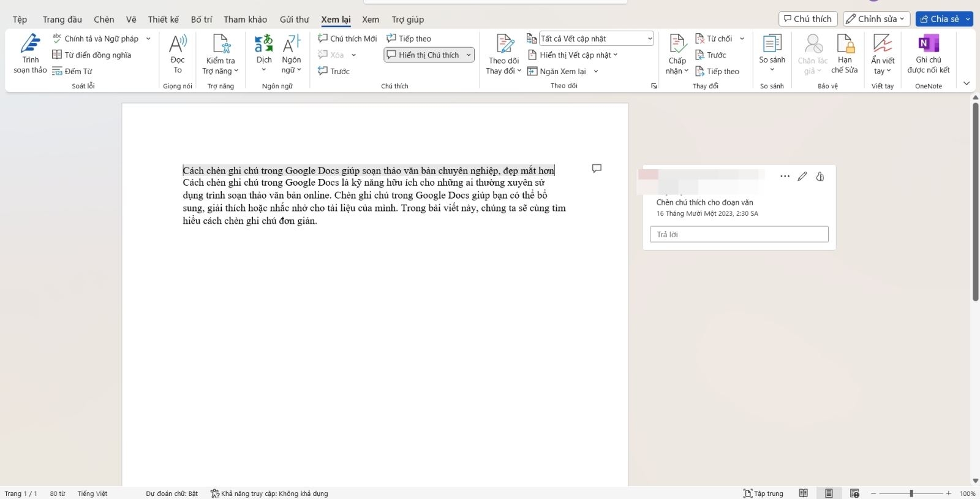Click Chấp nhận accept change
The width and height of the screenshot is (980, 499).
[x=677, y=54]
